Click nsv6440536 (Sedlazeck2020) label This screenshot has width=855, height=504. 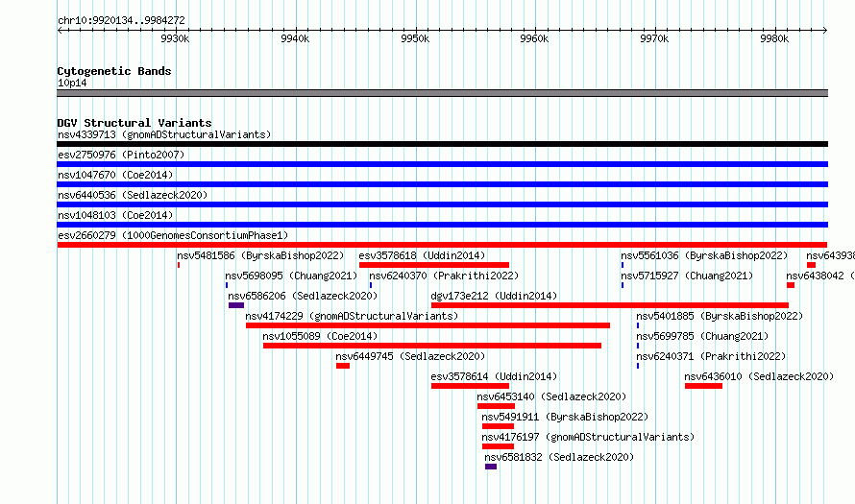133,195
